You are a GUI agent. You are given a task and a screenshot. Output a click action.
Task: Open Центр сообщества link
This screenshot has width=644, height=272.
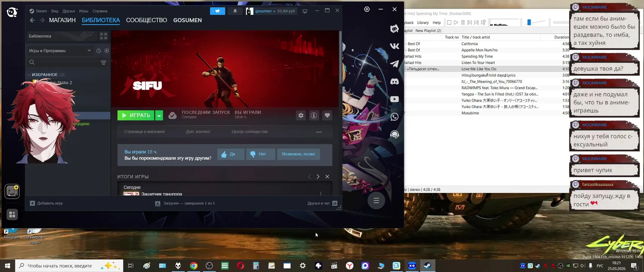(x=250, y=131)
